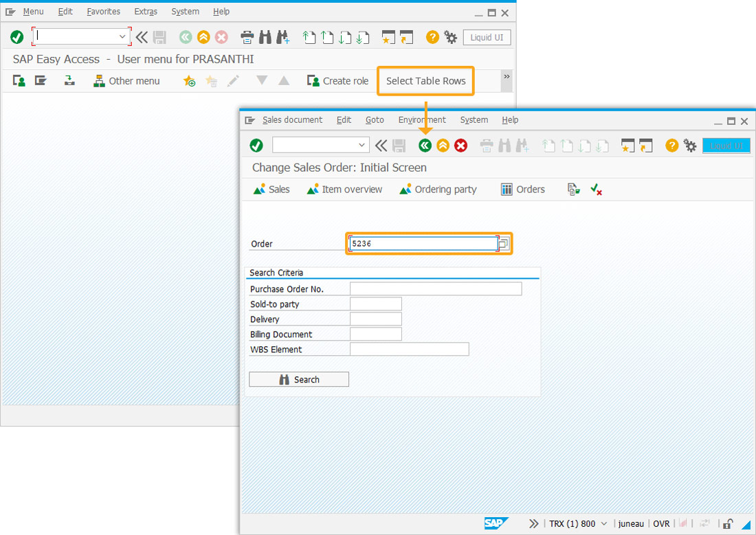Screen dimensions: 756x535
Task: Click Add to Favorites star-plus icon
Action: (x=189, y=81)
